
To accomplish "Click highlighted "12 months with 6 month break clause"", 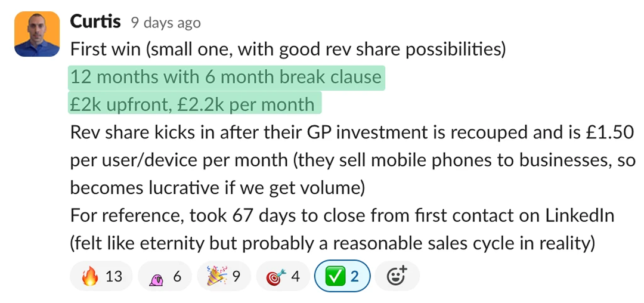I will click(225, 77).
